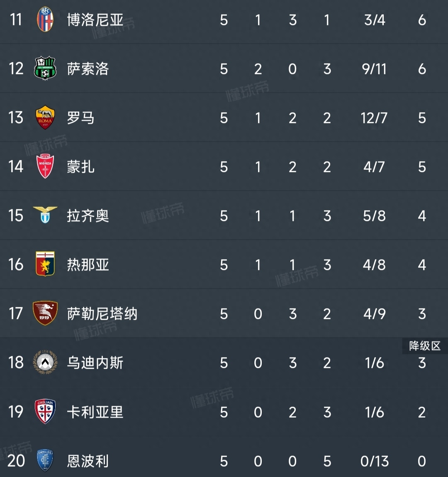Open the Monza red shield logo
448x477 pixels.
tap(45, 166)
